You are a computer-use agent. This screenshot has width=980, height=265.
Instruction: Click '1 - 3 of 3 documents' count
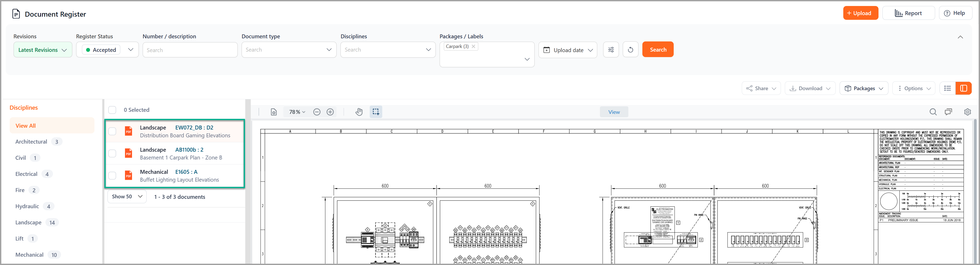(180, 196)
